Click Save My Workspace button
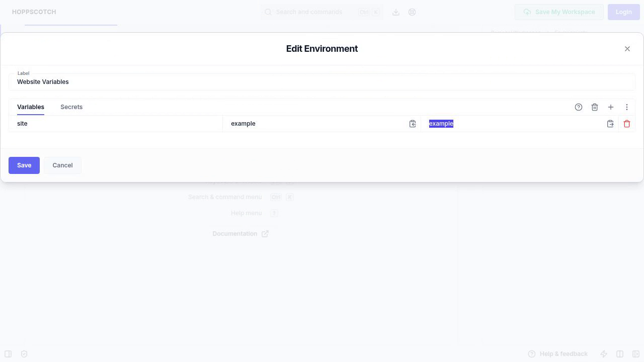 pos(559,12)
